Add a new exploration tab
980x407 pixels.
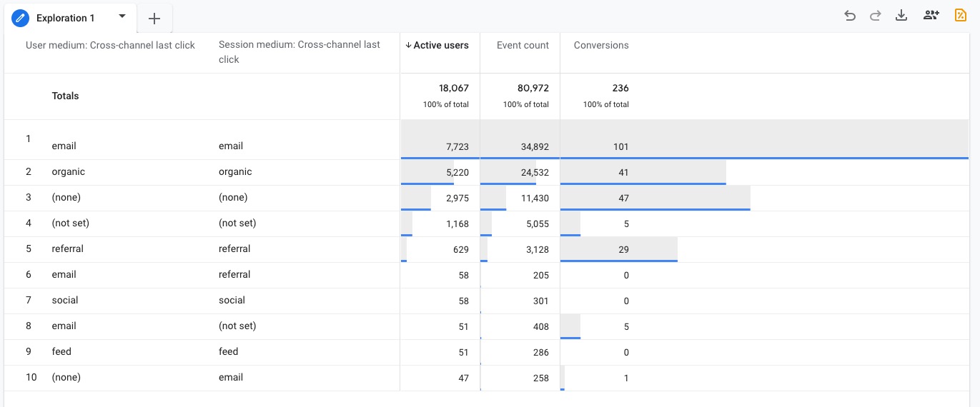coord(154,19)
